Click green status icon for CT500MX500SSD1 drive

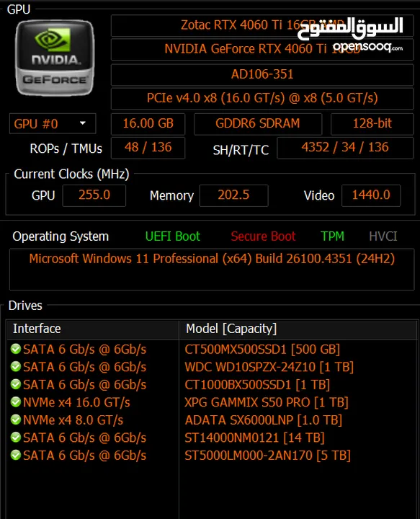(16, 349)
